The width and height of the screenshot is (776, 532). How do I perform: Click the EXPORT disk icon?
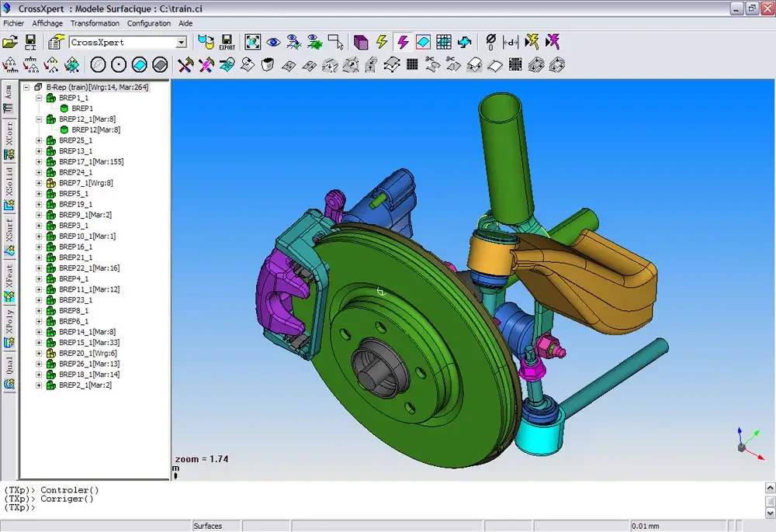(x=227, y=42)
